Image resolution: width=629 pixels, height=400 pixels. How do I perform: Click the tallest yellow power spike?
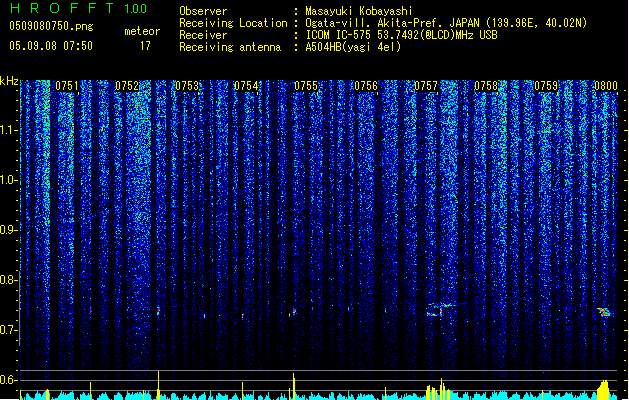(x=158, y=385)
